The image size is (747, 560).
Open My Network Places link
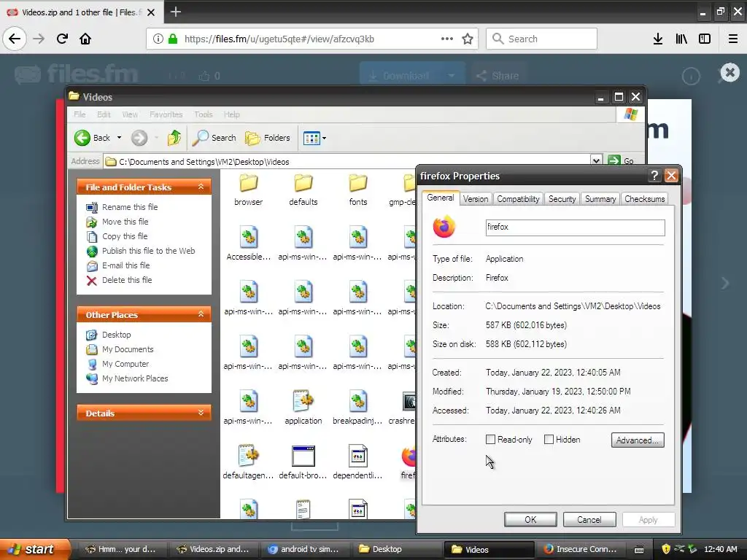pos(135,378)
